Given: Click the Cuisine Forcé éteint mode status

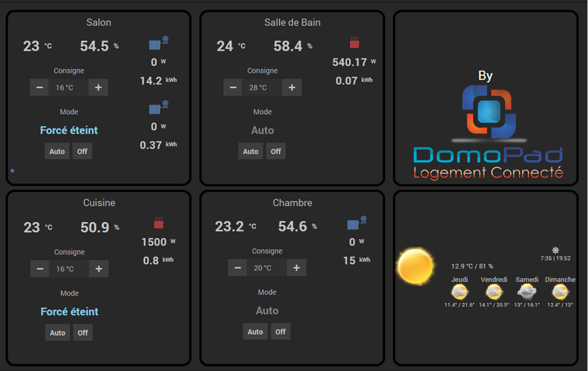Looking at the screenshot, I should 69,311.
